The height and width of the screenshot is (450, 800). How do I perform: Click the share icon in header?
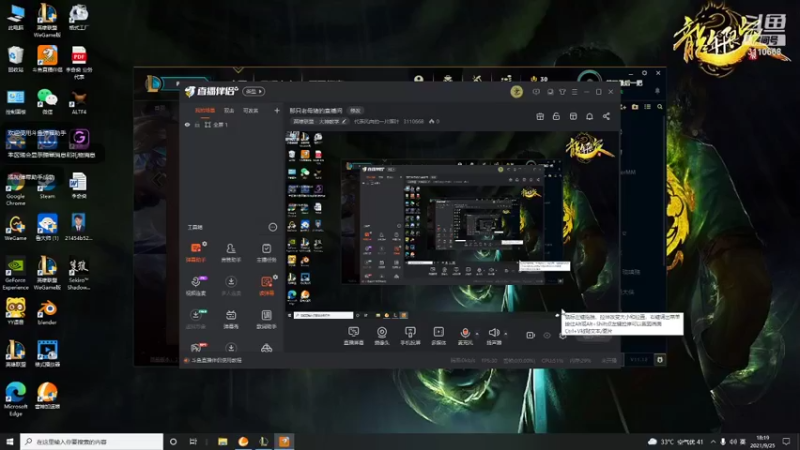(x=606, y=116)
